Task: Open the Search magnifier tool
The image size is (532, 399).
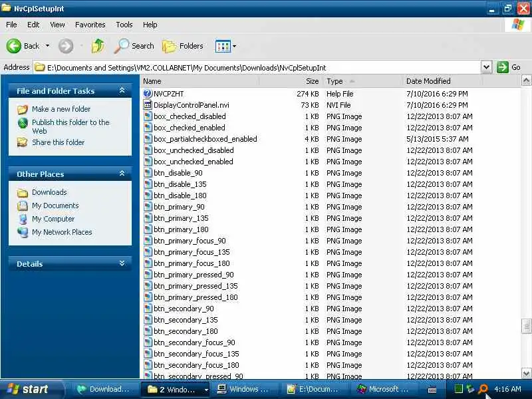Action: 134,46
